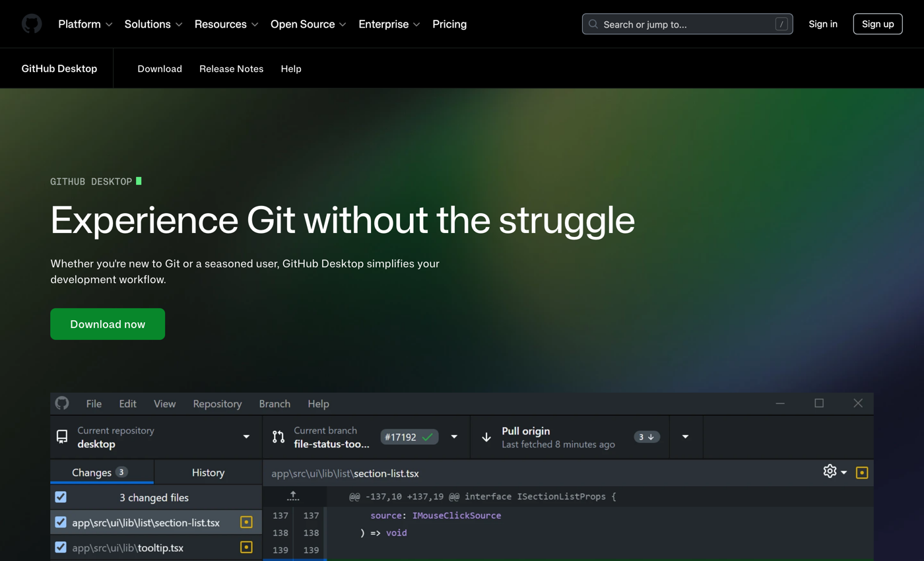
Task: Click the expand diff hunk icon
Action: click(293, 496)
